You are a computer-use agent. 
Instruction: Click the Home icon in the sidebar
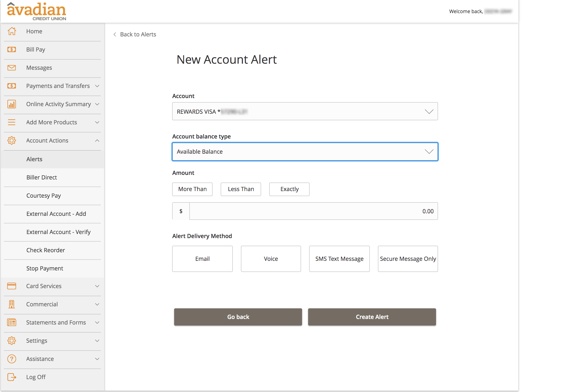12,31
